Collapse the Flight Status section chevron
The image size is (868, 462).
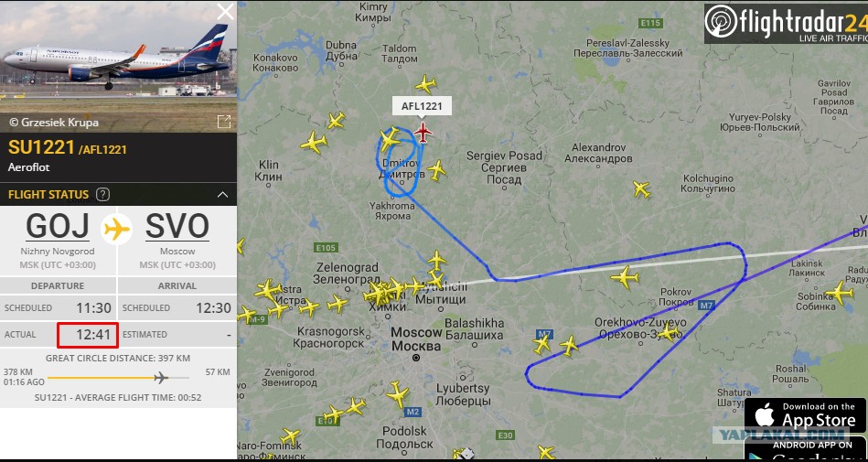pyautogui.click(x=222, y=195)
